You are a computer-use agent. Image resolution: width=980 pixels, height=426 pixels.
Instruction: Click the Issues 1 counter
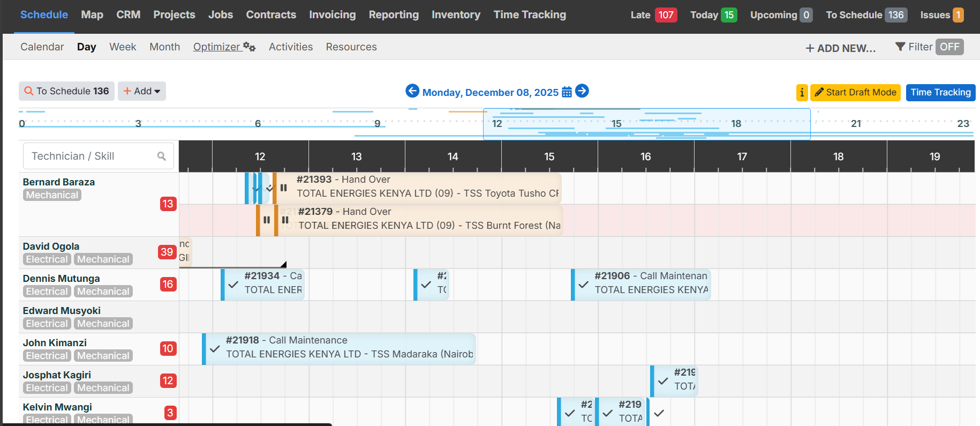point(942,15)
